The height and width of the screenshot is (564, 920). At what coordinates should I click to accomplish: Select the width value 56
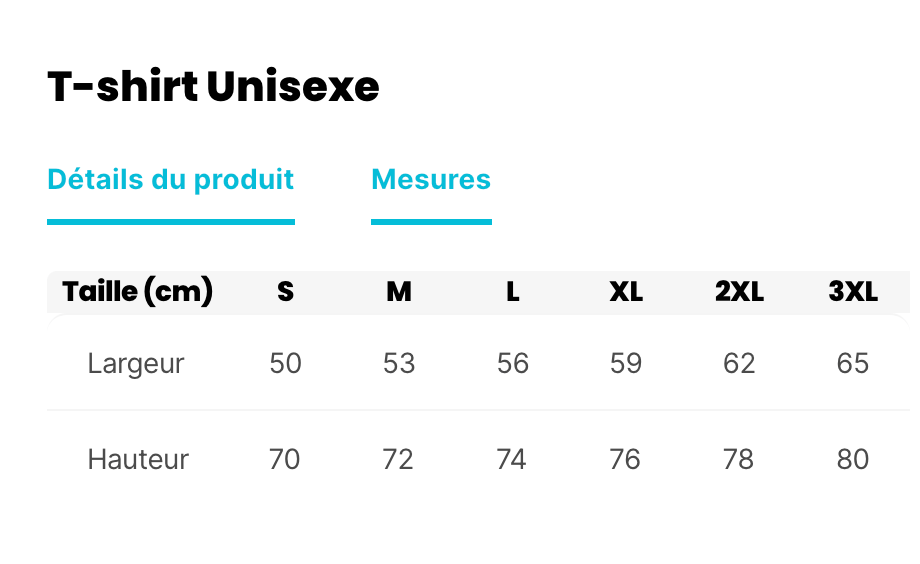click(x=513, y=363)
